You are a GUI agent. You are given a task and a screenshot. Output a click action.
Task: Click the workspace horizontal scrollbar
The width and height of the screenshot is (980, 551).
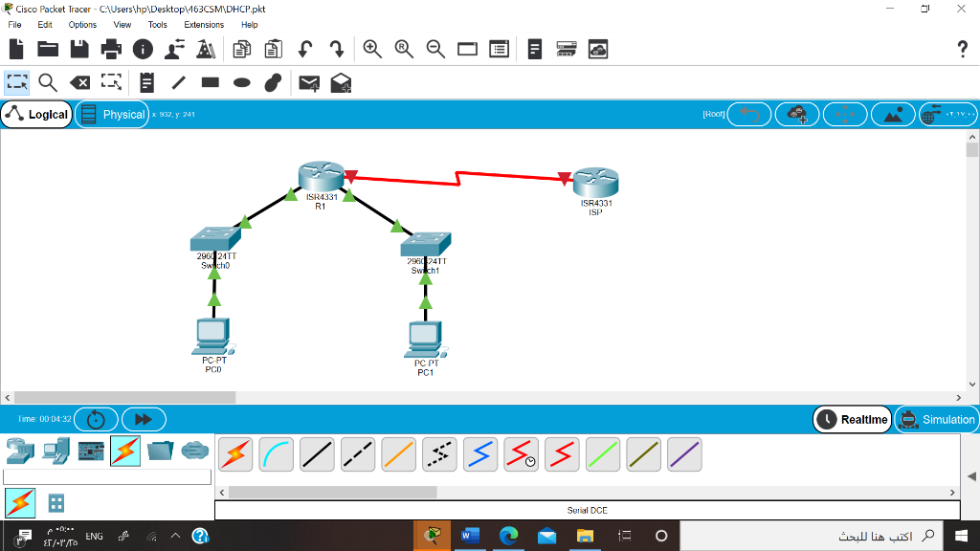click(125, 397)
